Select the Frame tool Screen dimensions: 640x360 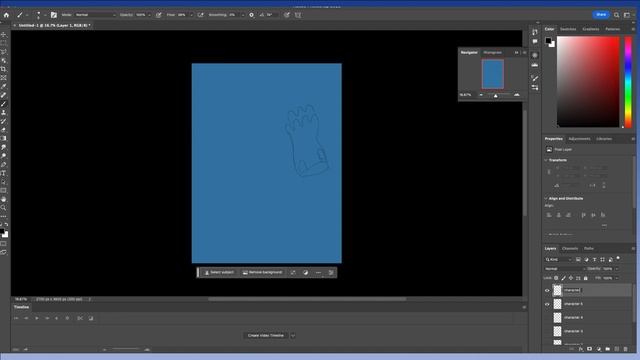point(4,78)
